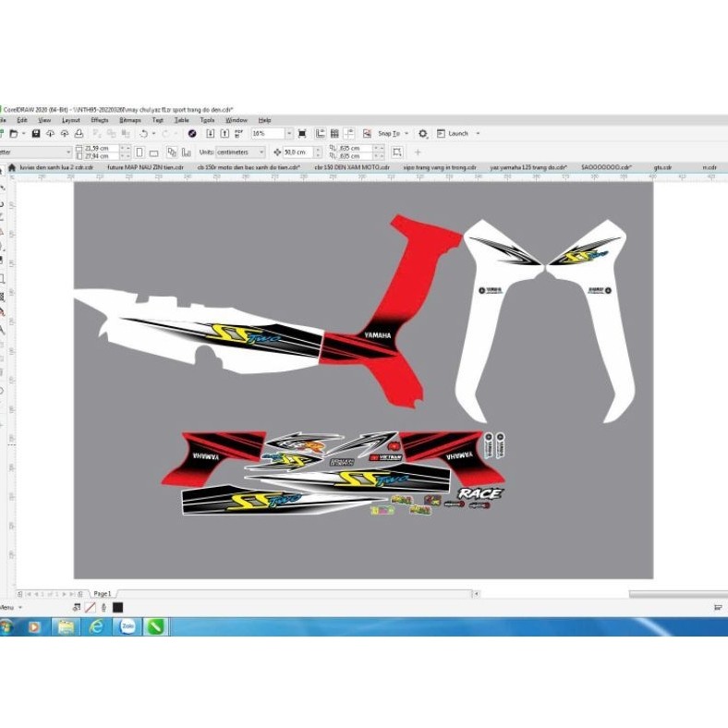Viewport: 728px width, 728px height.
Task: Open Options via the gear icon
Action: (x=422, y=134)
